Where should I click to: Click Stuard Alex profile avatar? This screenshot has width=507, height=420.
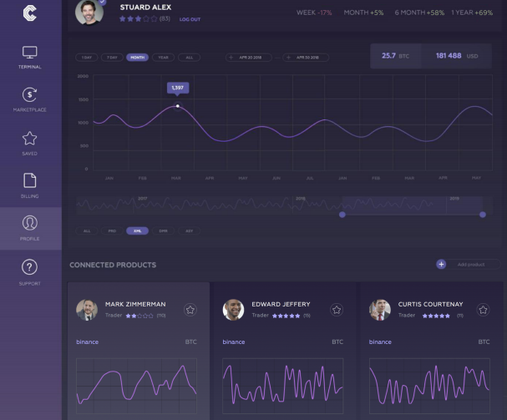coord(89,12)
